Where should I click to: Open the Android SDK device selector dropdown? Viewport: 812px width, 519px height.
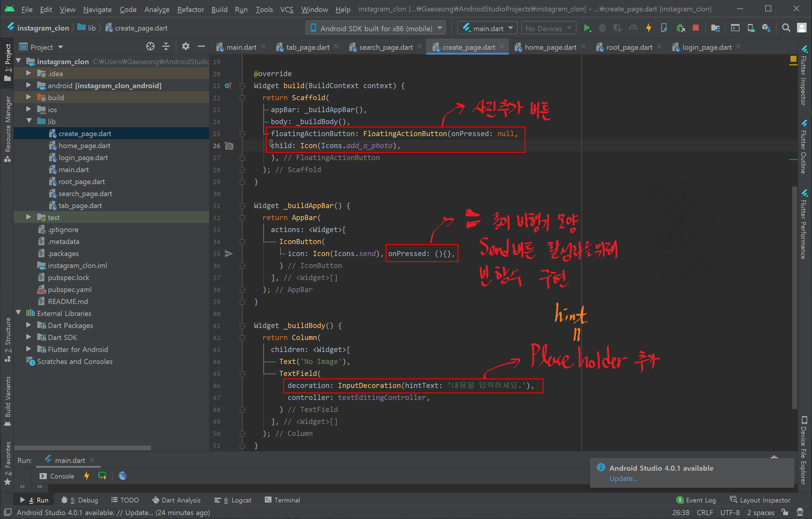(x=376, y=28)
